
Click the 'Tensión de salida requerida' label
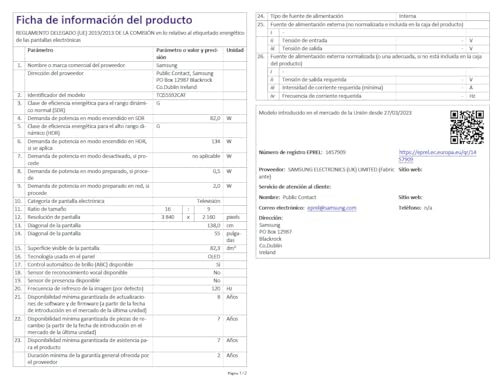(314, 80)
